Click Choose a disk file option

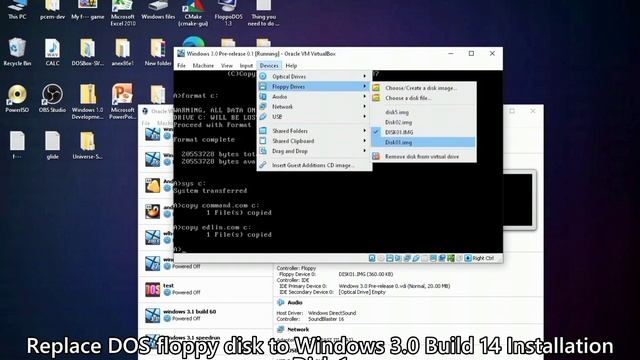(423, 98)
